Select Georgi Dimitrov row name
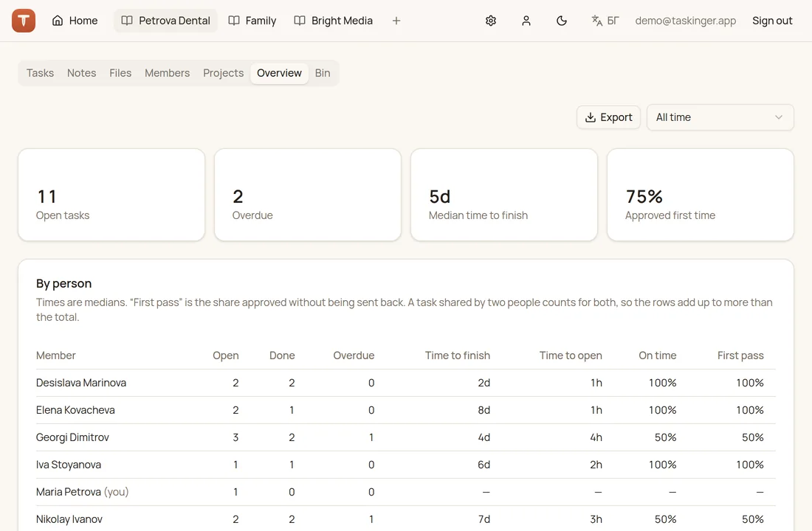Image resolution: width=812 pixels, height=531 pixels. click(x=72, y=438)
